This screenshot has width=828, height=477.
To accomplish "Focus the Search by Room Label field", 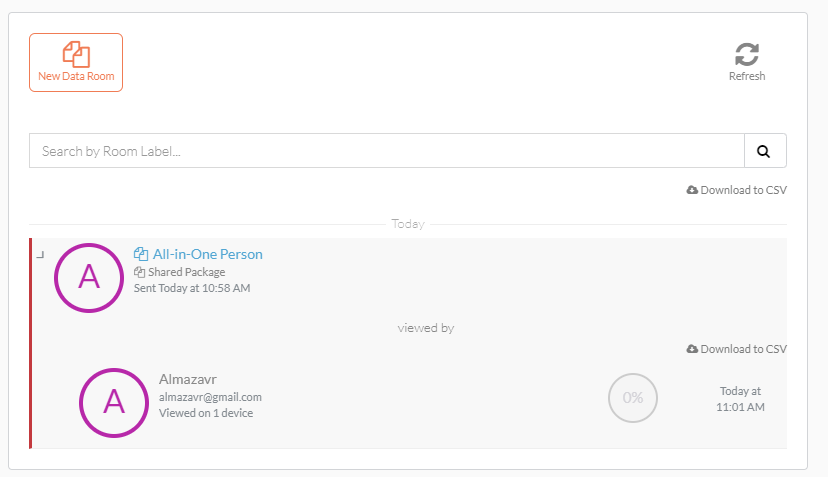I will coord(387,151).
